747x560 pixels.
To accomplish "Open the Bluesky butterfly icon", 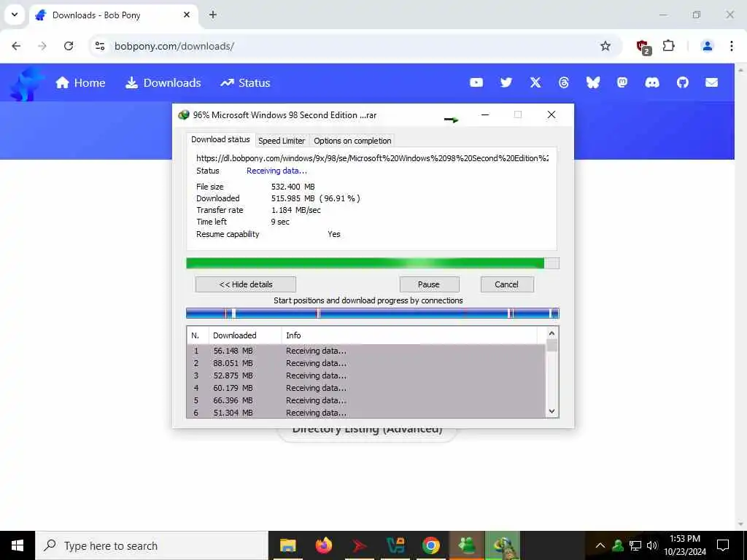I will coord(592,82).
